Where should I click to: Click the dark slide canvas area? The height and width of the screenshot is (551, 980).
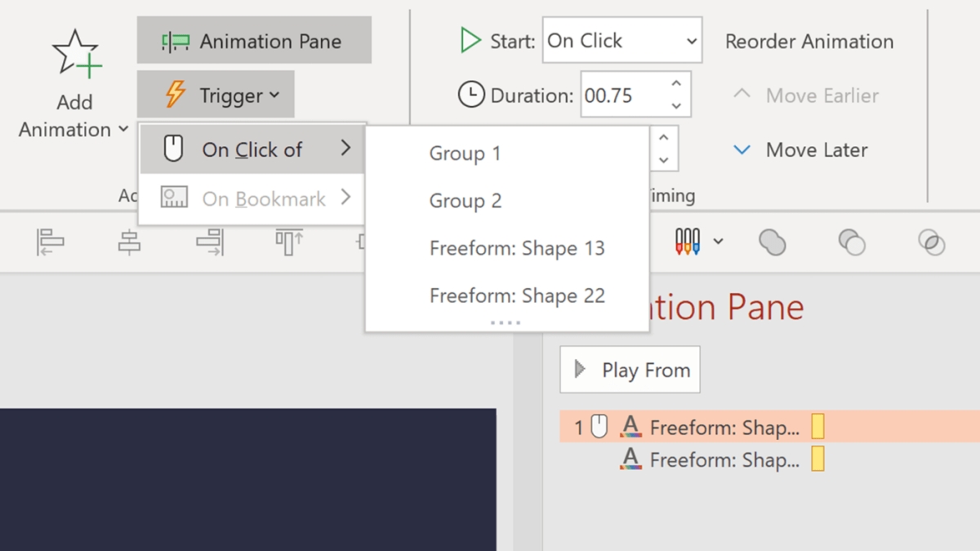(x=247, y=480)
